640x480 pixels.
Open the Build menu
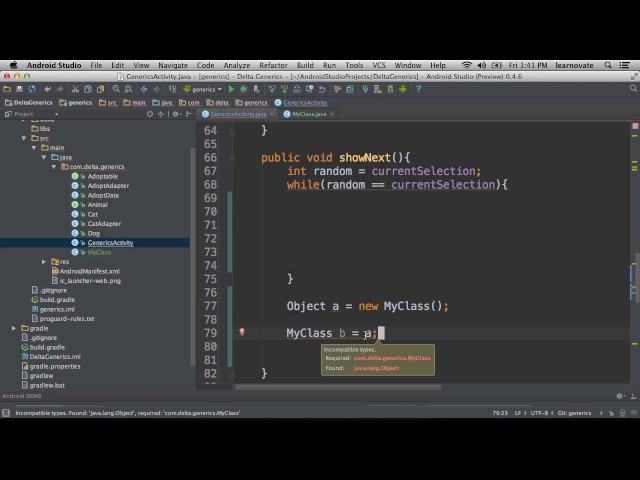click(305, 65)
